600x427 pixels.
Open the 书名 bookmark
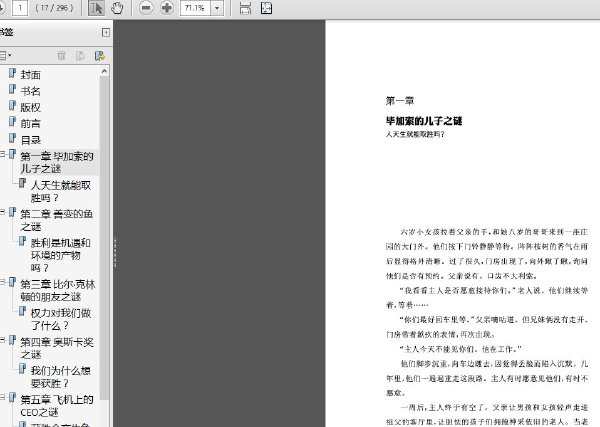31,91
